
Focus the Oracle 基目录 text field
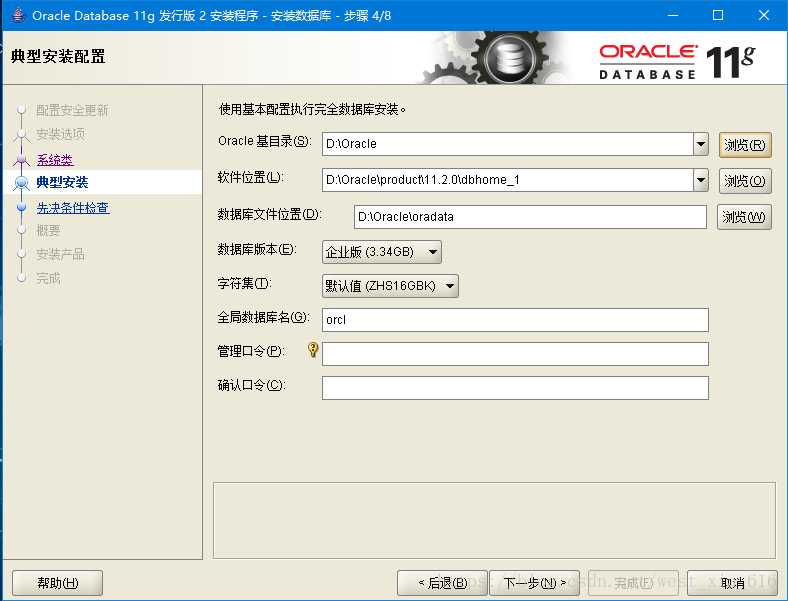tap(507, 144)
